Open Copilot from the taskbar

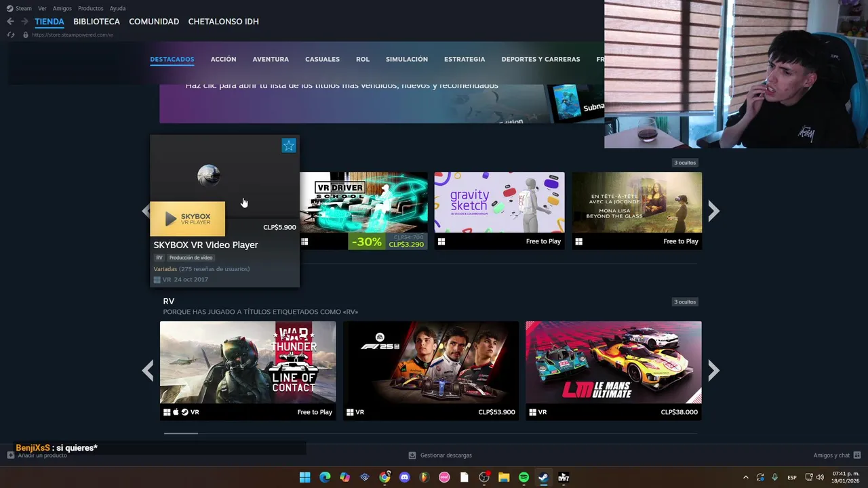(x=344, y=477)
